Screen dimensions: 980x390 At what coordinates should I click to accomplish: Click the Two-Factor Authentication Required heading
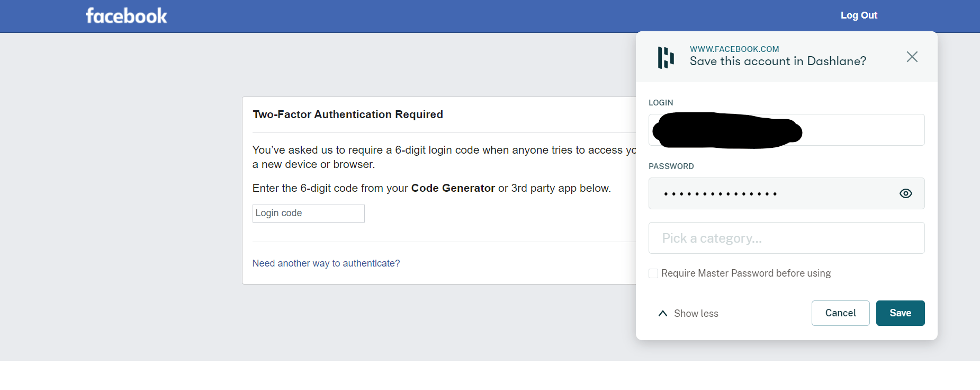click(348, 114)
